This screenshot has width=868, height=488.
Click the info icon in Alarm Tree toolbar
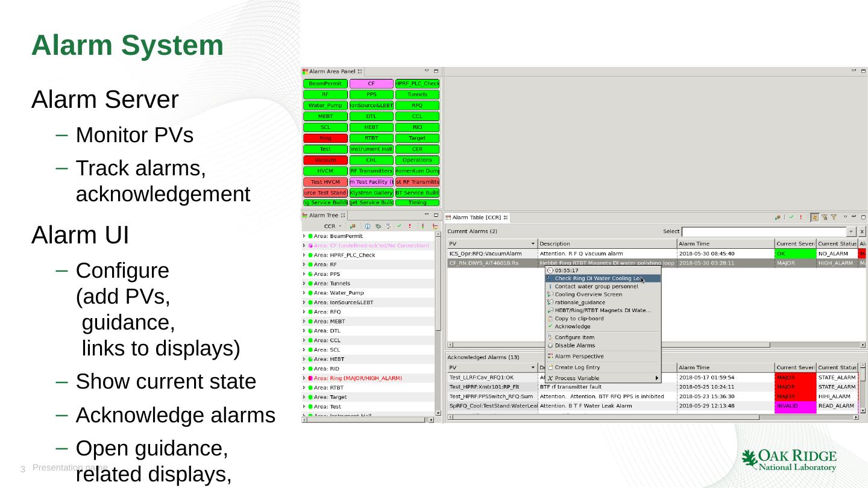pos(368,227)
